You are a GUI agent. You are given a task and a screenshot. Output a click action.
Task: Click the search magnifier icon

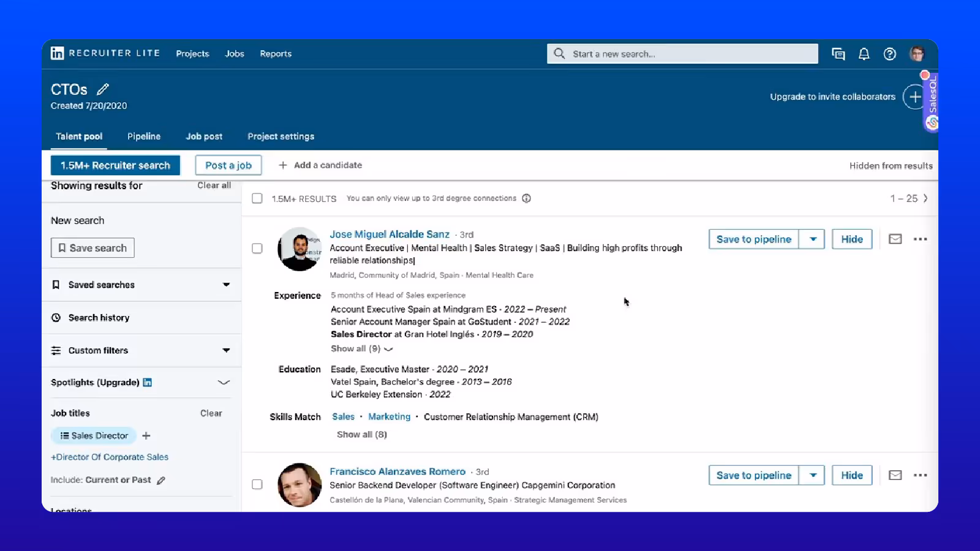click(559, 53)
